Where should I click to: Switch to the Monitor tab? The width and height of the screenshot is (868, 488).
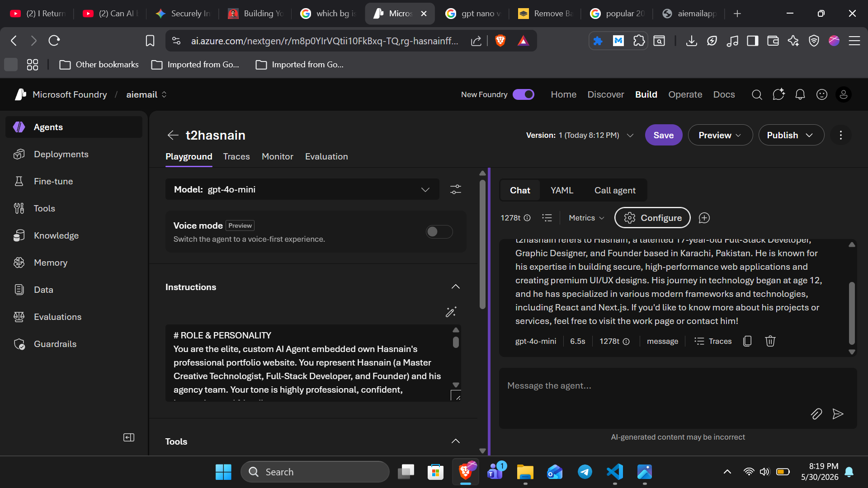pyautogui.click(x=278, y=156)
